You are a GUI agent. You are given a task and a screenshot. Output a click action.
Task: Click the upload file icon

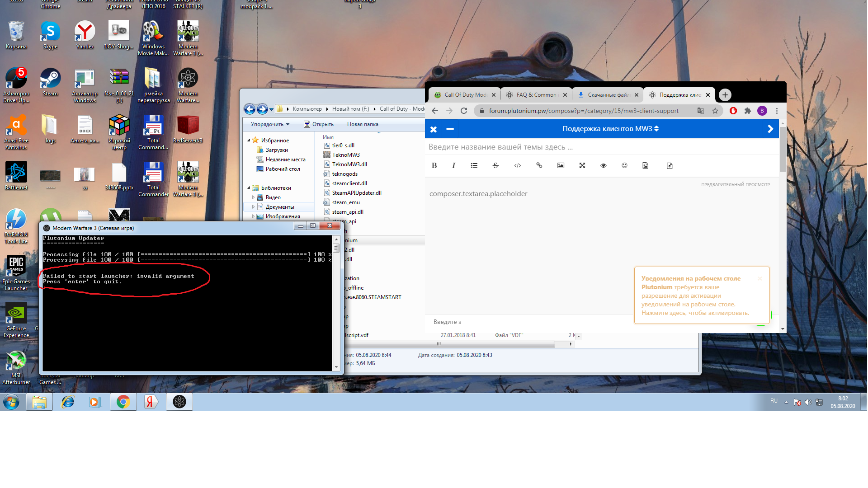point(670,165)
